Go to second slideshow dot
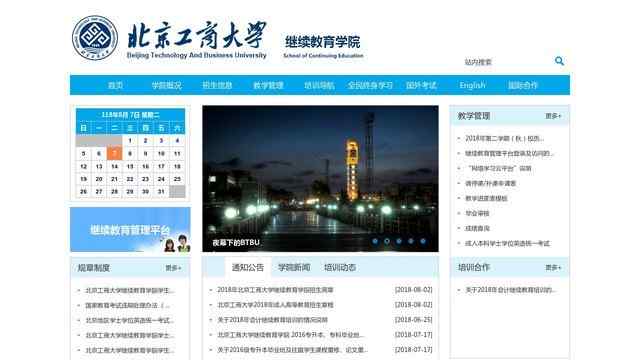This screenshot has width=640, height=360. pyautogui.click(x=387, y=241)
